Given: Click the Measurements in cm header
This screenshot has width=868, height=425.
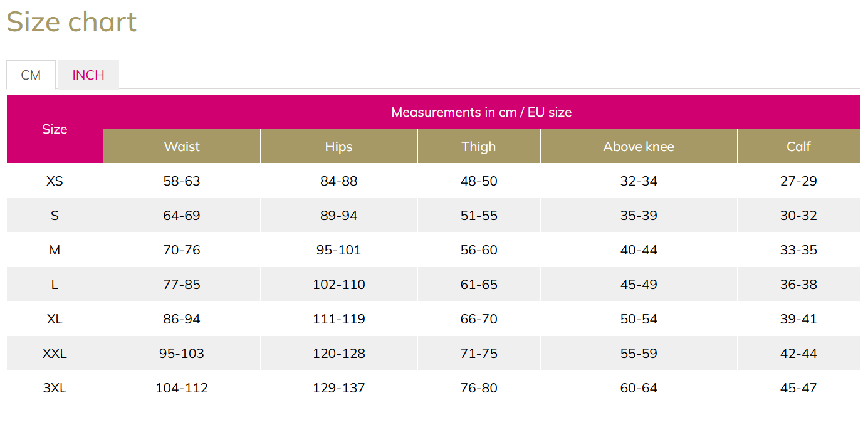Looking at the screenshot, I should tap(481, 112).
